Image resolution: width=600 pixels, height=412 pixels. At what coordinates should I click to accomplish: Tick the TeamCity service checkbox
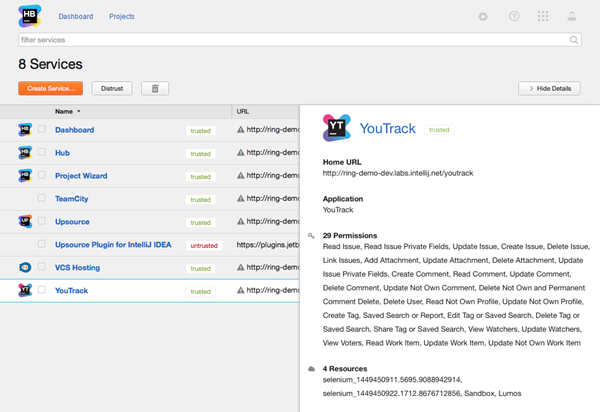pos(42,198)
